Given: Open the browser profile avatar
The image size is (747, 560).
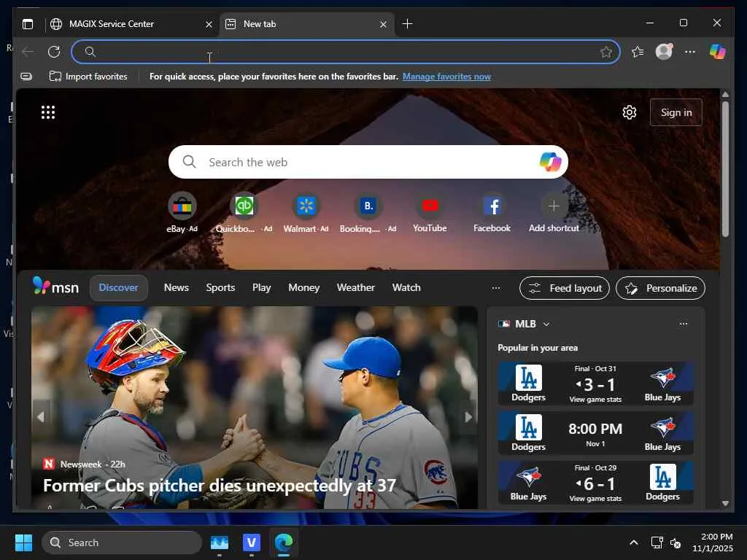Looking at the screenshot, I should 664,52.
